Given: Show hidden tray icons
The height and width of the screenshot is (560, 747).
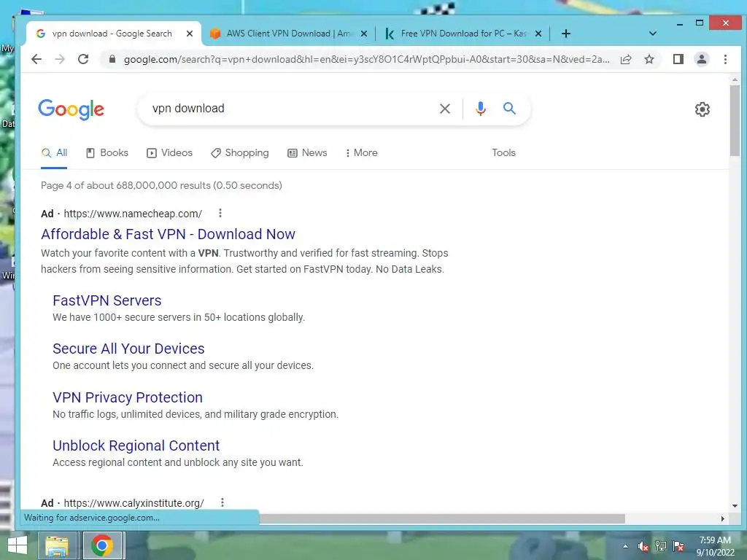Looking at the screenshot, I should coord(625,546).
